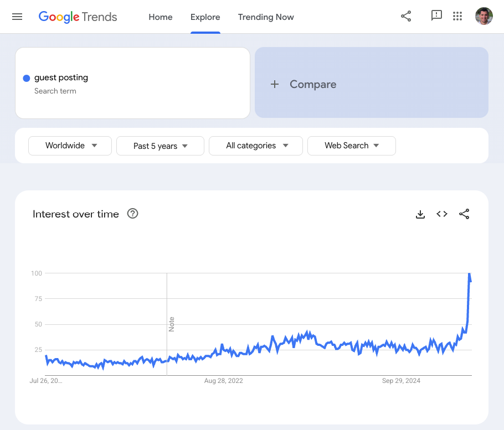Open the hamburger navigation menu
The width and height of the screenshot is (504, 430).
17,17
